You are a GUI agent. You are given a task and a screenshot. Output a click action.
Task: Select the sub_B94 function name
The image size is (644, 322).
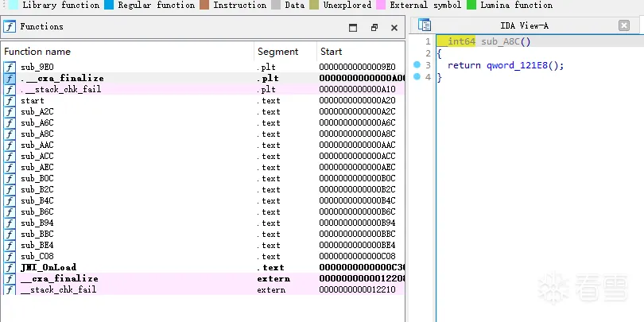coord(37,223)
